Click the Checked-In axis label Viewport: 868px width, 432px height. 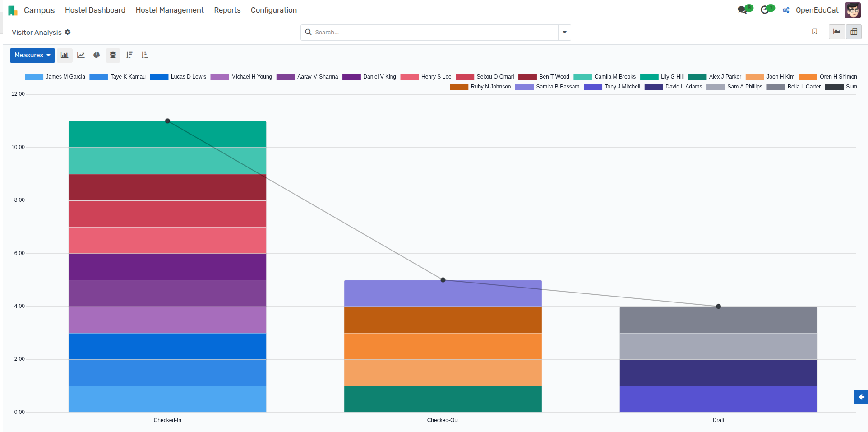click(167, 420)
